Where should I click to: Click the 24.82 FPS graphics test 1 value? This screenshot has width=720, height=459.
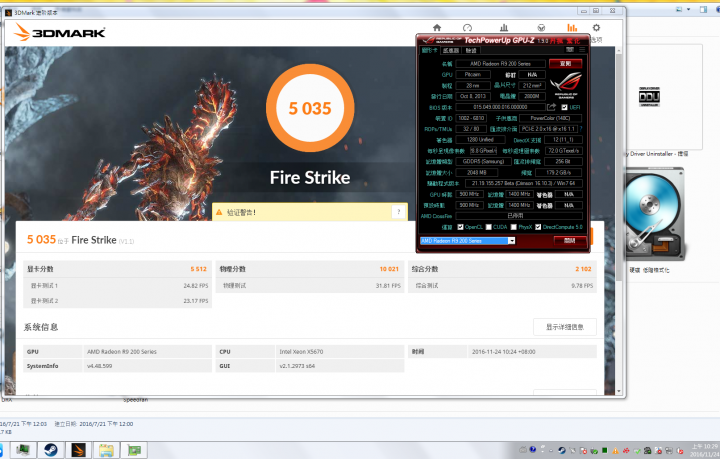pyautogui.click(x=196, y=285)
